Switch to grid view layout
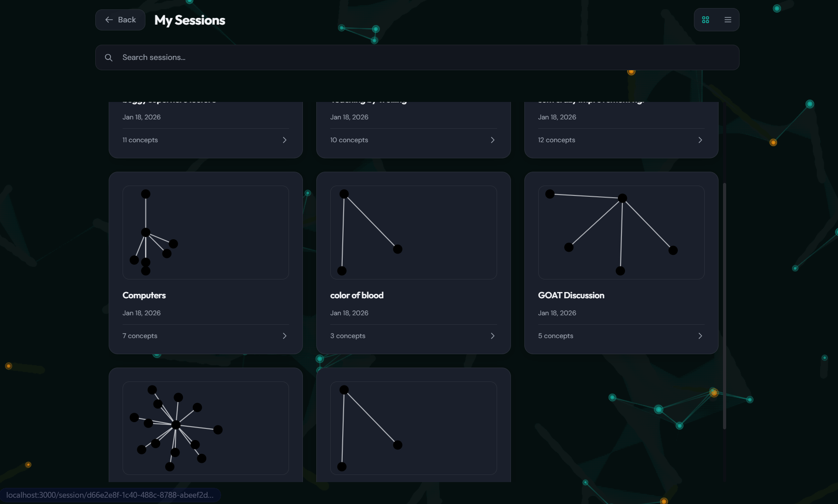This screenshot has width=838, height=504. (x=706, y=20)
